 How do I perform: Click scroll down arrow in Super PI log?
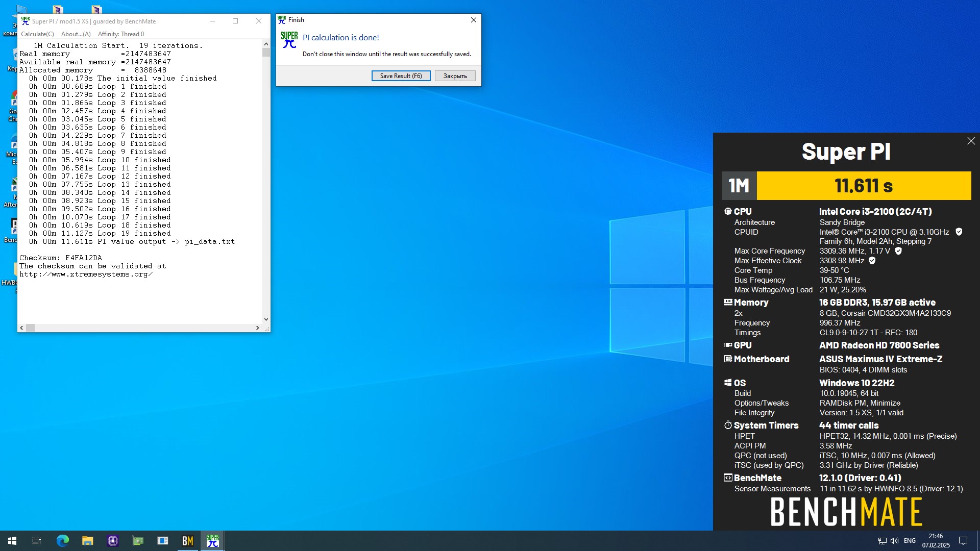tap(266, 319)
